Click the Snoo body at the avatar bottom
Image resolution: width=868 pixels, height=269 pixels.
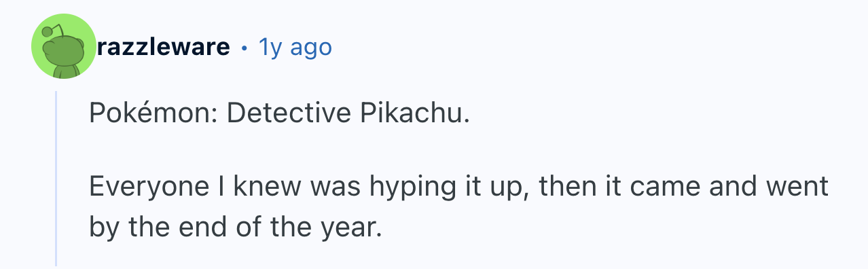[64, 71]
